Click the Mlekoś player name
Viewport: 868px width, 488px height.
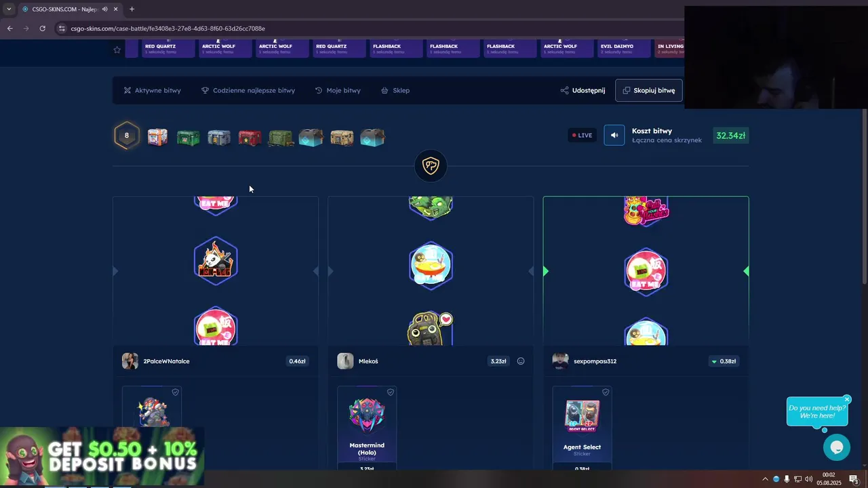coord(368,361)
